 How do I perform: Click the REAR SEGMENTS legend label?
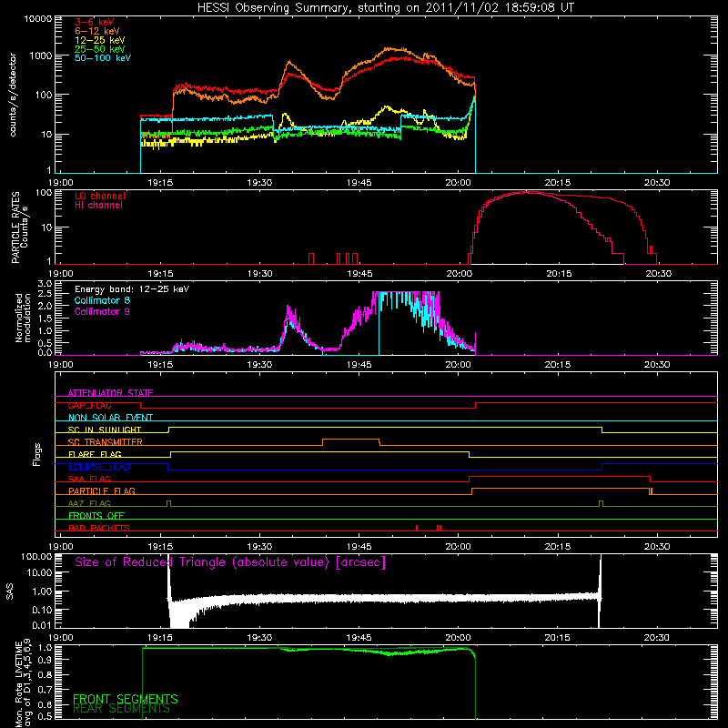pyautogui.click(x=121, y=709)
